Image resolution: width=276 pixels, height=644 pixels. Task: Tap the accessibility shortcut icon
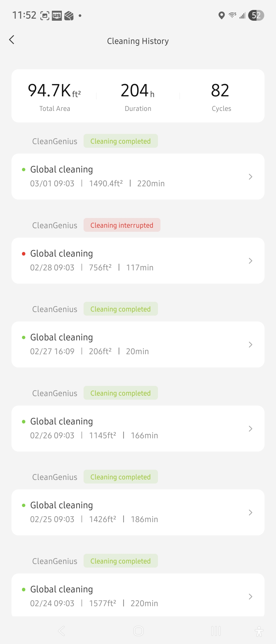(259, 631)
